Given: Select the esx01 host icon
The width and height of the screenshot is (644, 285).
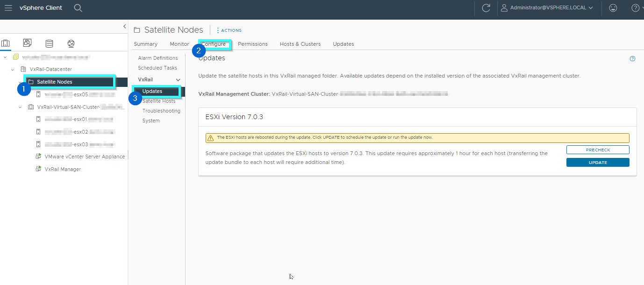Looking at the screenshot, I should coord(39,119).
